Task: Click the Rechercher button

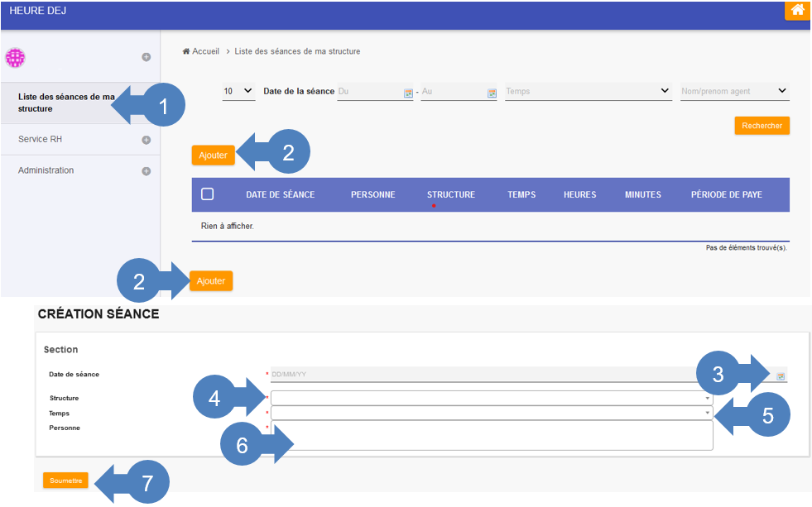Action: click(x=762, y=126)
